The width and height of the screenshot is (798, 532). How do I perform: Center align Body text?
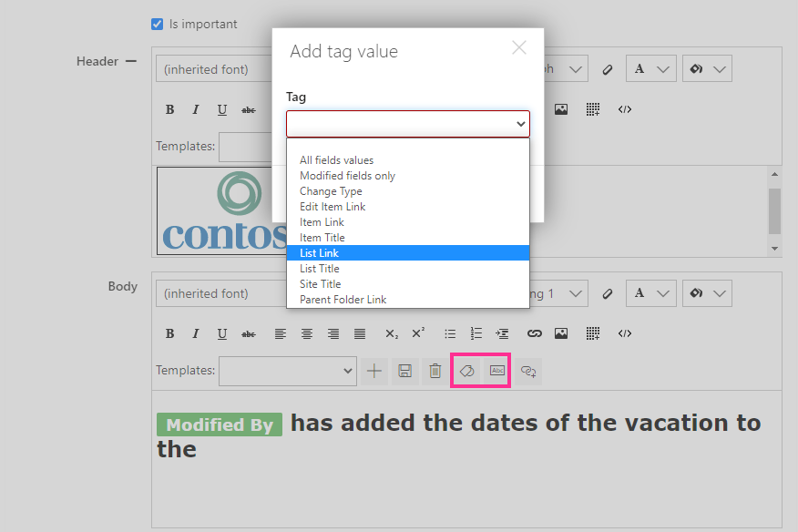307,333
